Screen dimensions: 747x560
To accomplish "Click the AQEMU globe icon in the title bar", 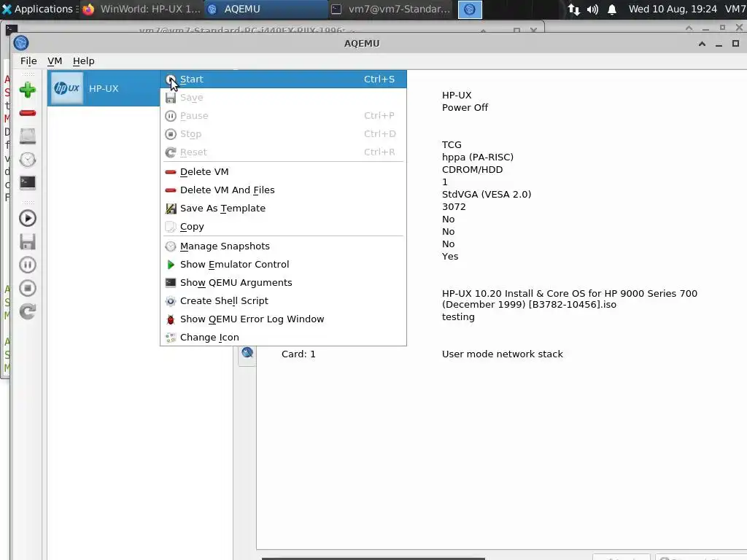I will click(x=21, y=43).
